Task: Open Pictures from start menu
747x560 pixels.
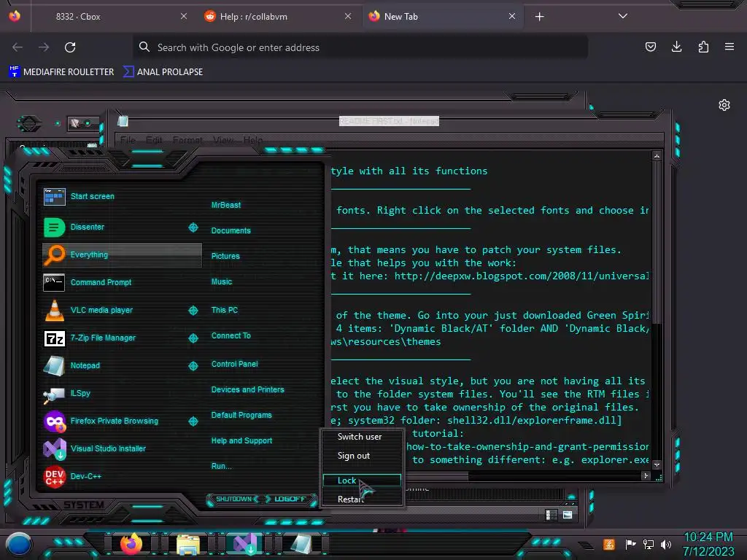Action: 225,256
